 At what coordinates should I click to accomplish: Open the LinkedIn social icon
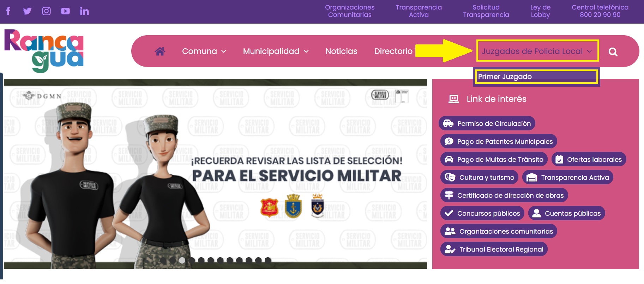[84, 11]
